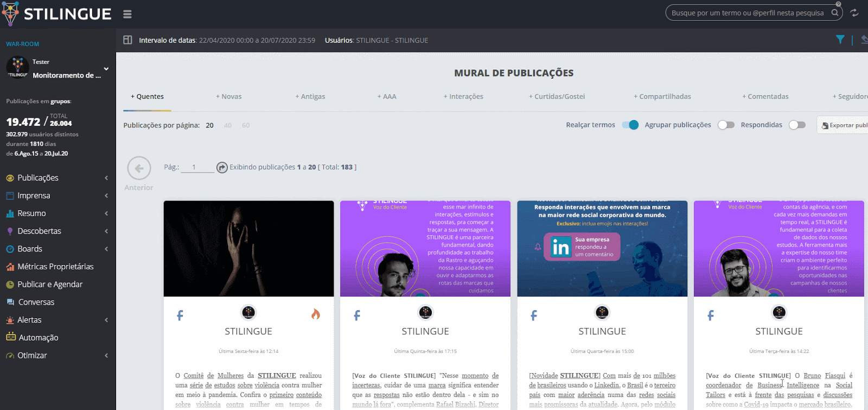Switch to the Novas tab
The width and height of the screenshot is (868, 410).
(x=229, y=97)
